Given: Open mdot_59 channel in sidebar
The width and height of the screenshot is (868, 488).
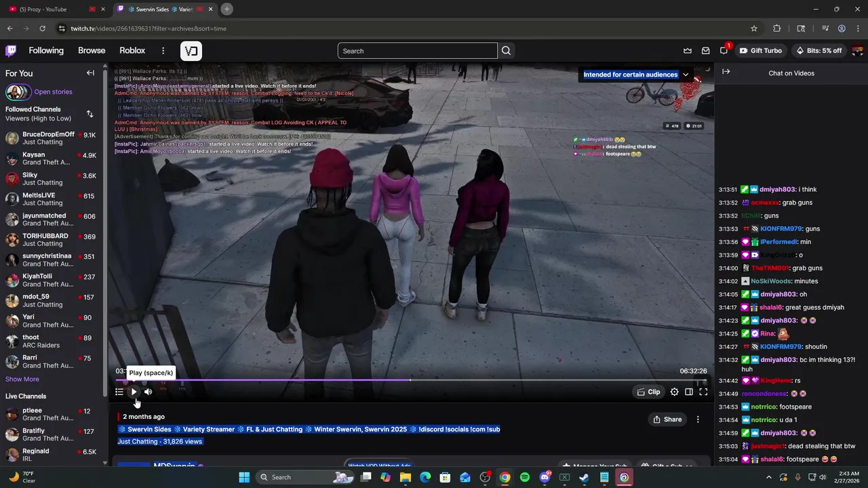Looking at the screenshot, I should tap(51, 301).
